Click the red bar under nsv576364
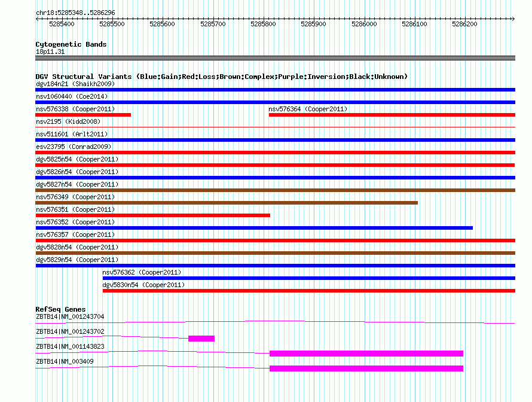 (392, 115)
